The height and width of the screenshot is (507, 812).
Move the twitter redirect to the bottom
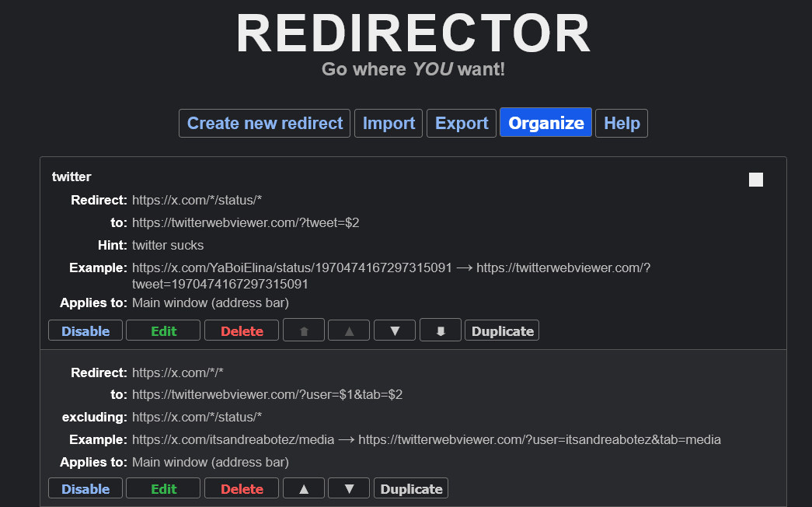click(x=440, y=330)
